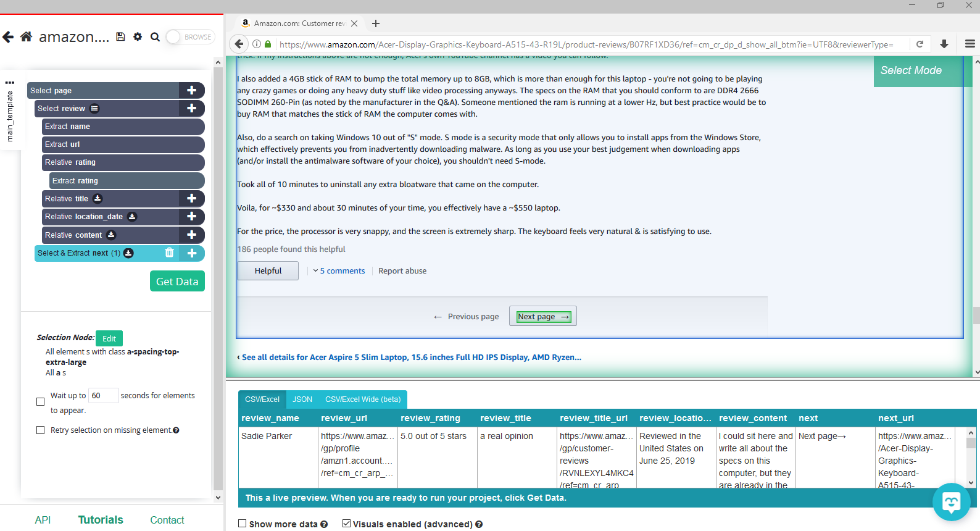The width and height of the screenshot is (980, 531).
Task: Toggle the BROWSE mode switch
Action: (x=191, y=37)
